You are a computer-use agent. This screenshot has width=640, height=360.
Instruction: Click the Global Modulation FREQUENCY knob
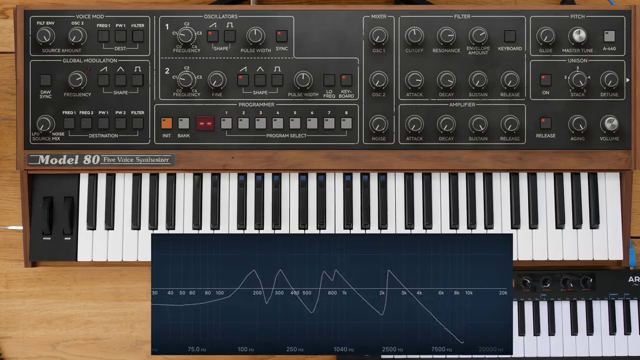(77, 80)
